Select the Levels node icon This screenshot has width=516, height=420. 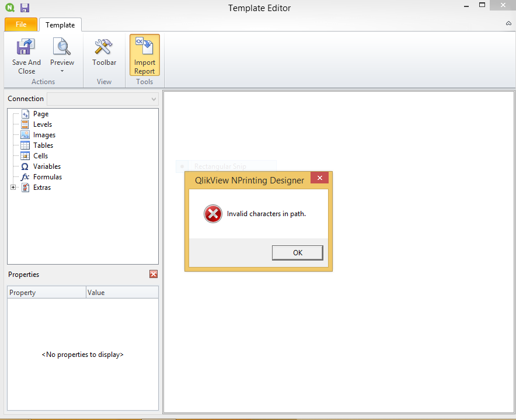coord(25,124)
